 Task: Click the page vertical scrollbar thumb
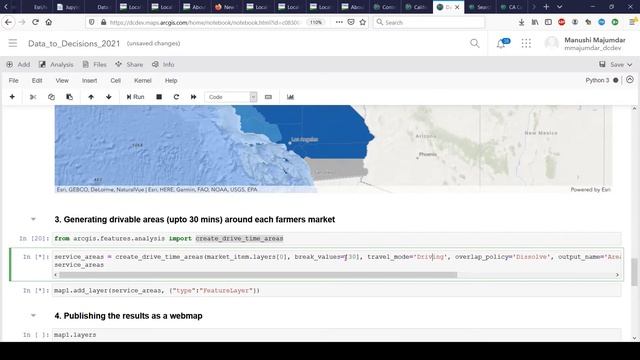[x=634, y=272]
